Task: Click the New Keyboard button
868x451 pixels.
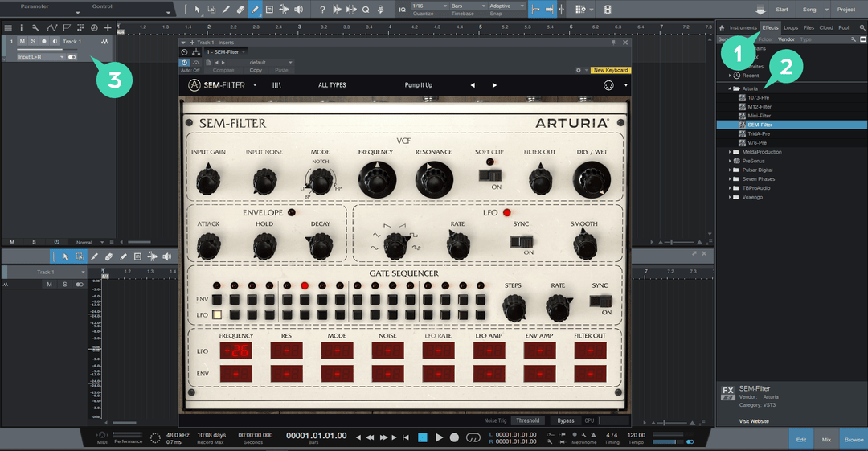Action: [611, 71]
